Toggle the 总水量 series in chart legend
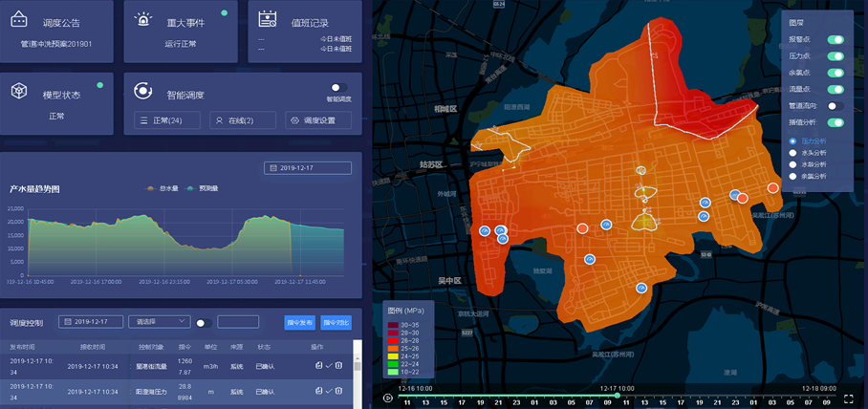 tap(163, 188)
